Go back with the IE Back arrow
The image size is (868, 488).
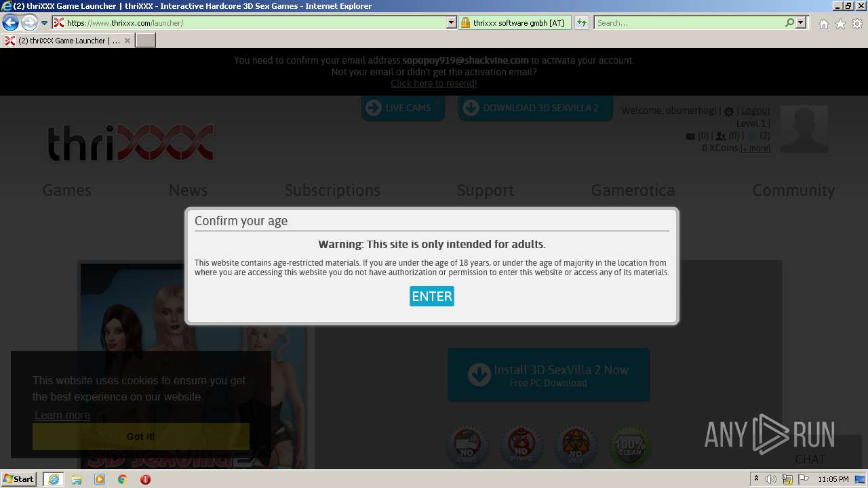tap(10, 23)
